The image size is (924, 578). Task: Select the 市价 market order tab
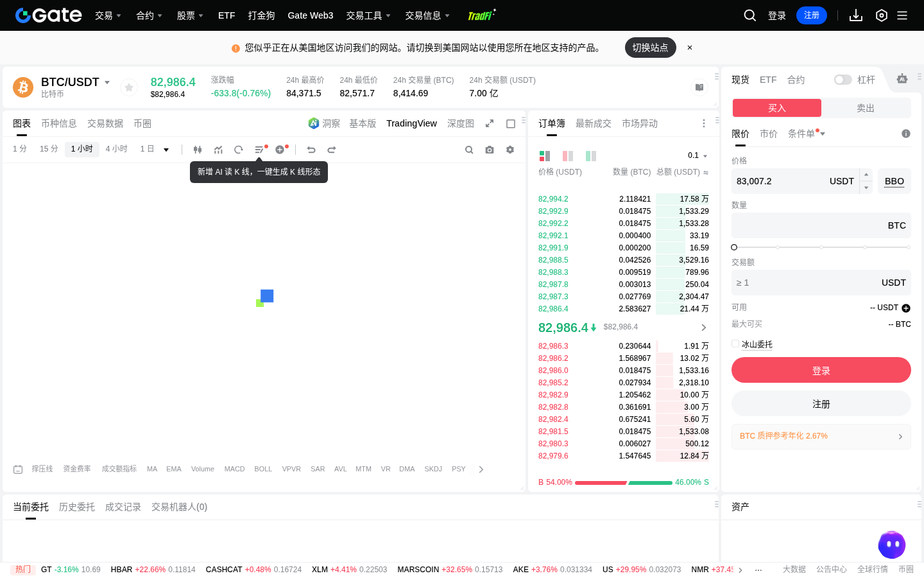(x=769, y=134)
